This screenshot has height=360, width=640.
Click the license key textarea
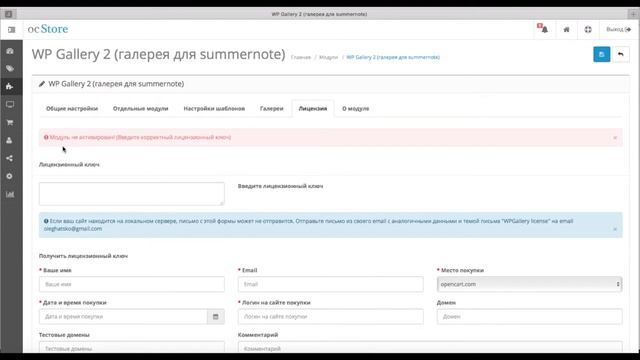131,193
